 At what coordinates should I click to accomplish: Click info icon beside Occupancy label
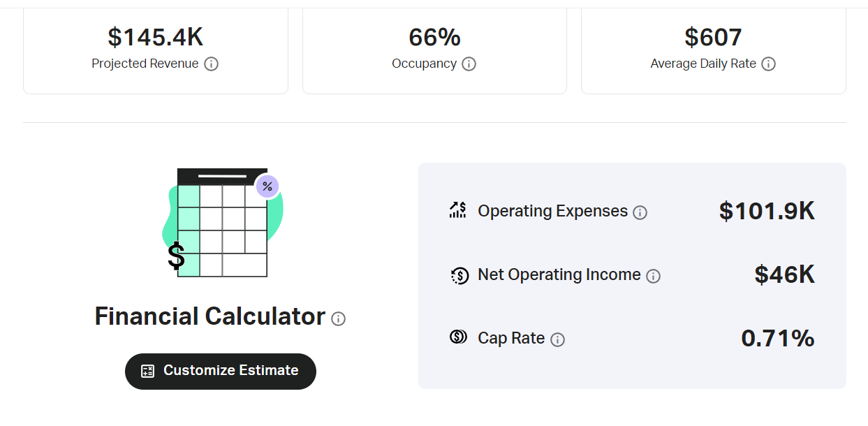tap(469, 64)
